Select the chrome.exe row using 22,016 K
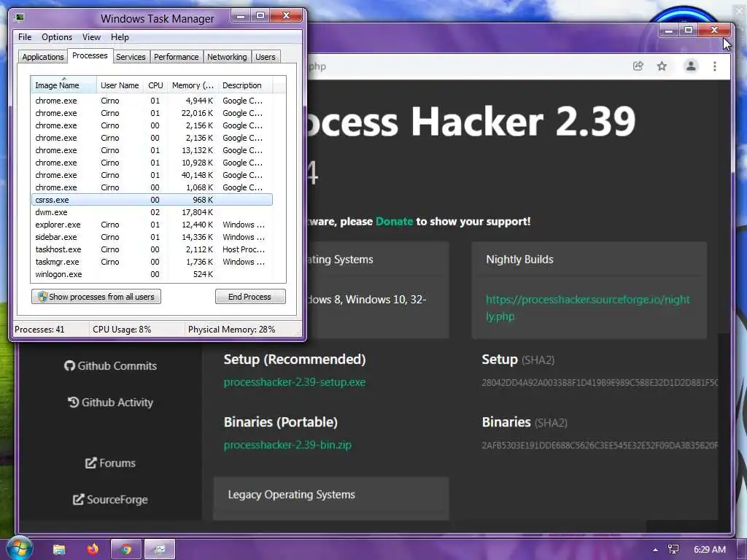Screen dimensions: 747x560 coord(152,113)
